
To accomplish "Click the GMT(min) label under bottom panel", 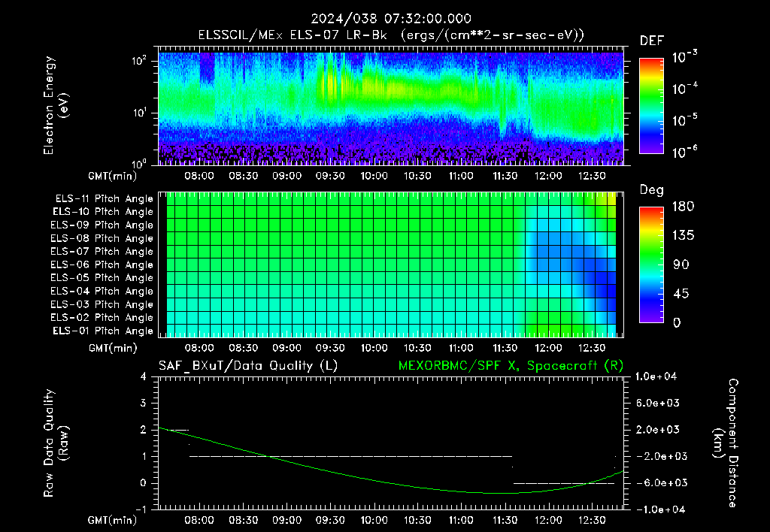I will click(113, 520).
